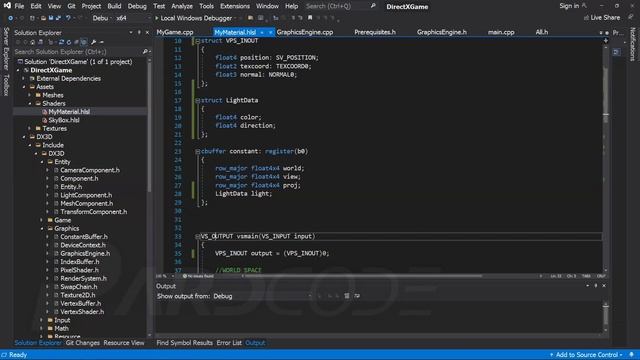This screenshot has height=360, width=640.
Task: Click the Visual Studio logo icon
Action: [7, 6]
